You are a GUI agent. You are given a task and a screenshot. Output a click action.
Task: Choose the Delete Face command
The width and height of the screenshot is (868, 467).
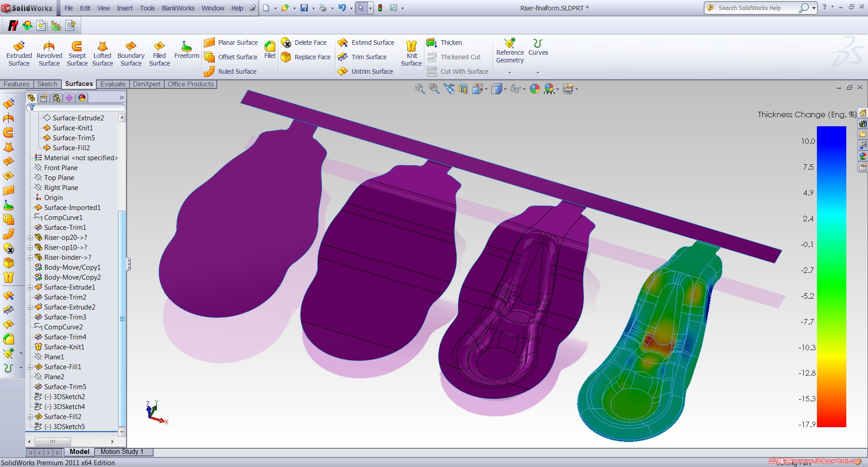coord(303,43)
